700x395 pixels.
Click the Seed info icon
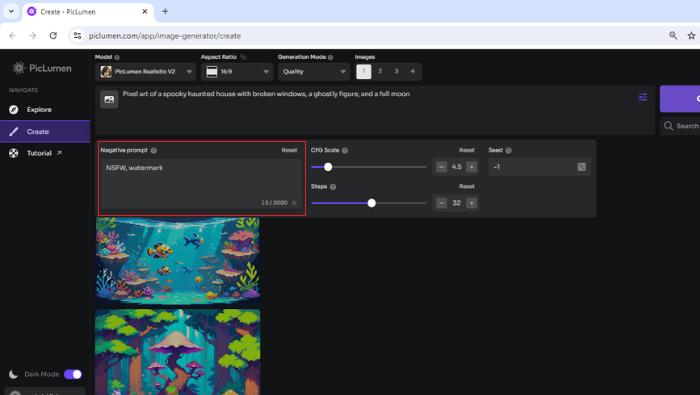(508, 150)
